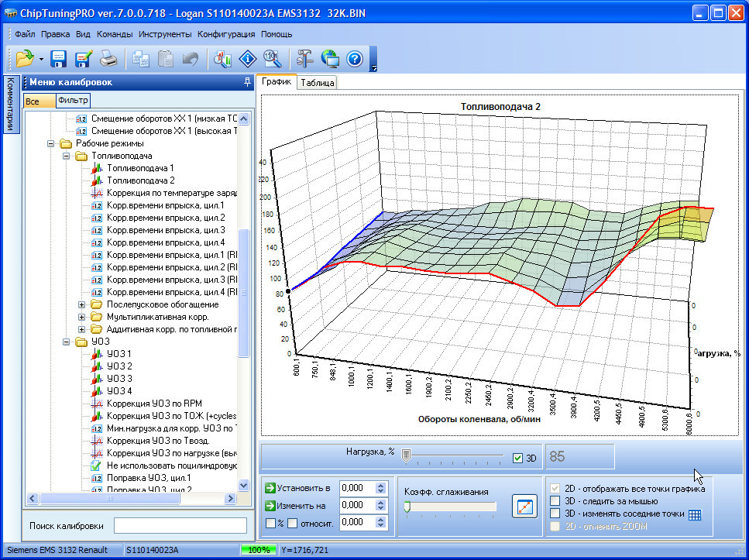Uncheck the 3D checkbox beside load slider
This screenshot has width=749, height=560.
[518, 458]
